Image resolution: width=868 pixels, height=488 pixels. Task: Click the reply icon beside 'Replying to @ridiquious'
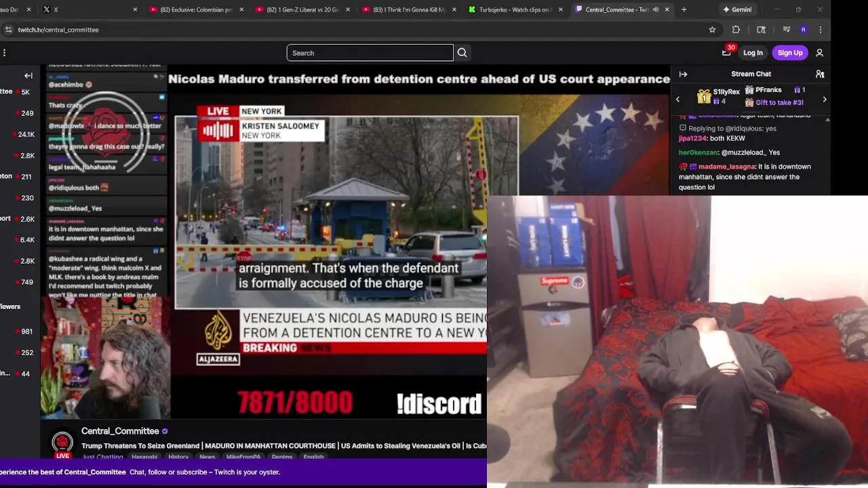click(x=682, y=128)
